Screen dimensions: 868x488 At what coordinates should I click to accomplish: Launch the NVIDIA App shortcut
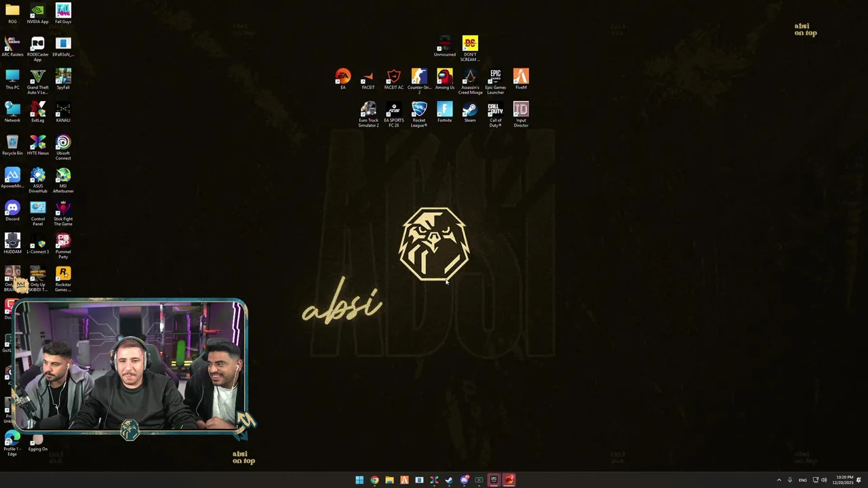click(x=37, y=14)
